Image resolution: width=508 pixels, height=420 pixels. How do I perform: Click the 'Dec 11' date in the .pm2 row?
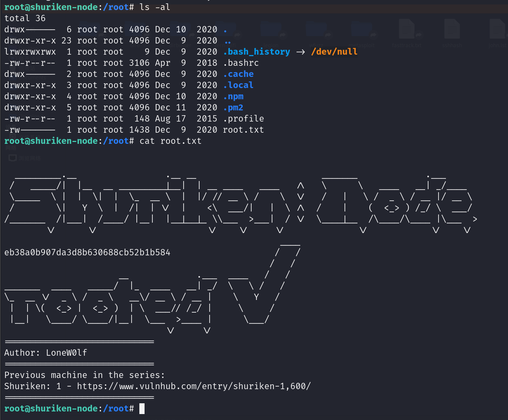171,107
